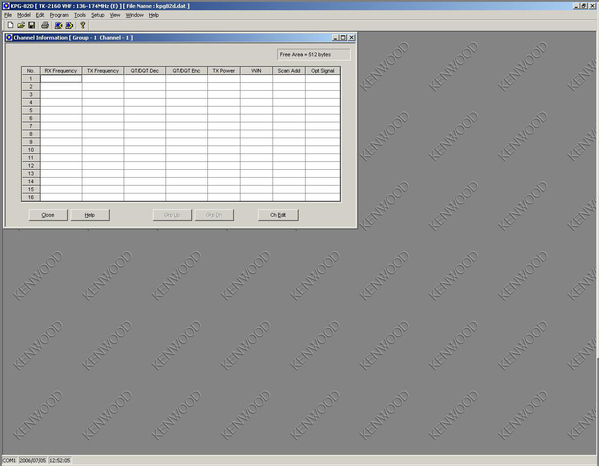599x466 pixels.
Task: Click the TX Frequency cell of channel 1
Action: (103, 79)
